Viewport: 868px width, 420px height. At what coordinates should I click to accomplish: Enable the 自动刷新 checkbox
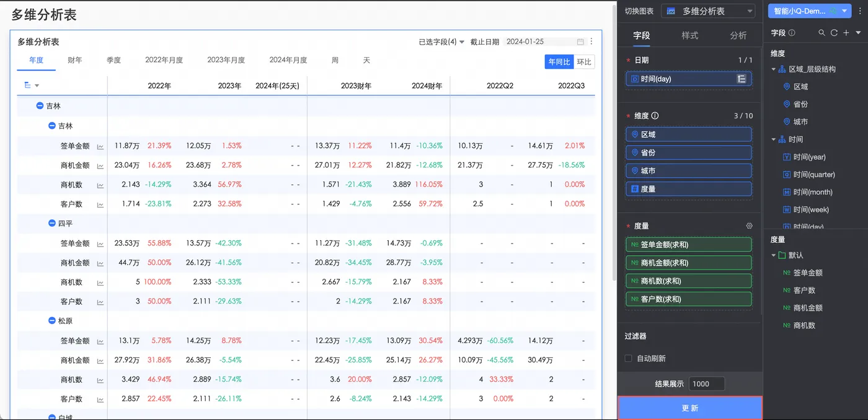coord(629,359)
